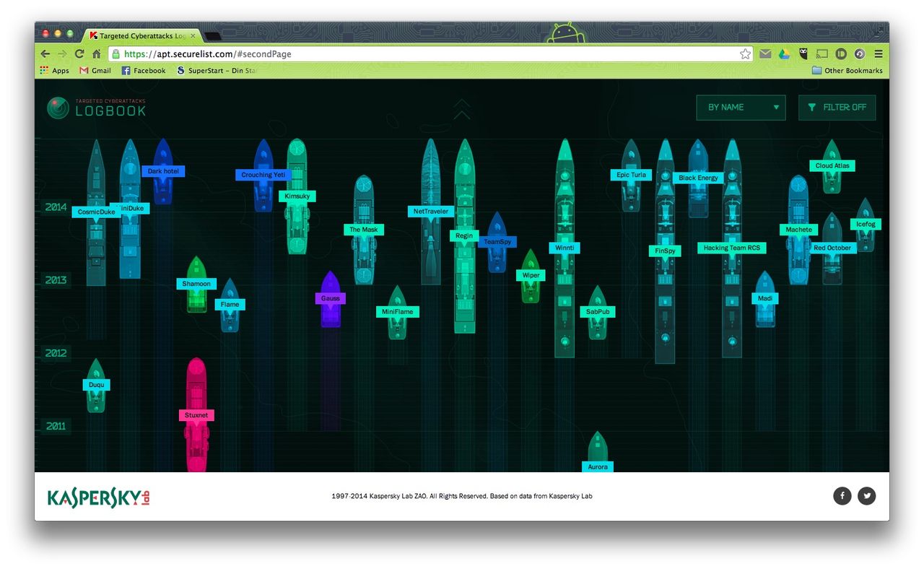Select the Flame ship icon
Viewport: 924px width, 569px height.
pyautogui.click(x=230, y=304)
